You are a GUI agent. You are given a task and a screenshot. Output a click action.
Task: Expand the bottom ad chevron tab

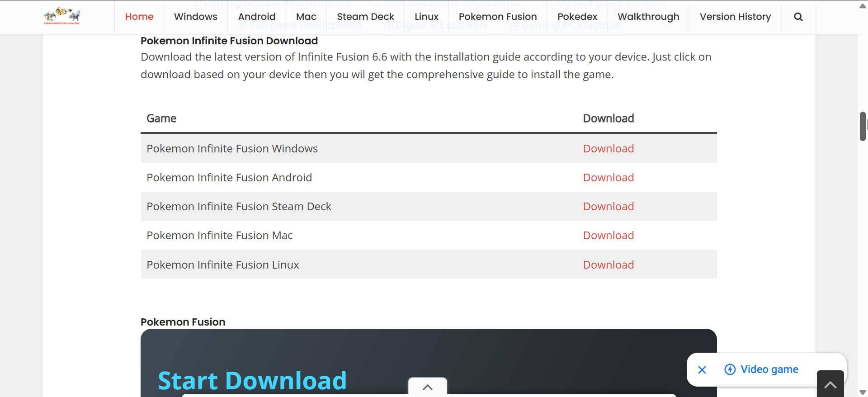[428, 387]
